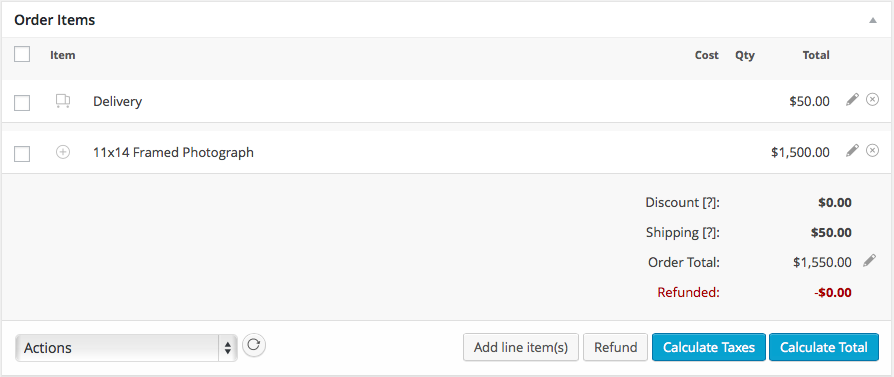The image size is (894, 377).
Task: Open the Actions dropdown
Action: coord(126,348)
